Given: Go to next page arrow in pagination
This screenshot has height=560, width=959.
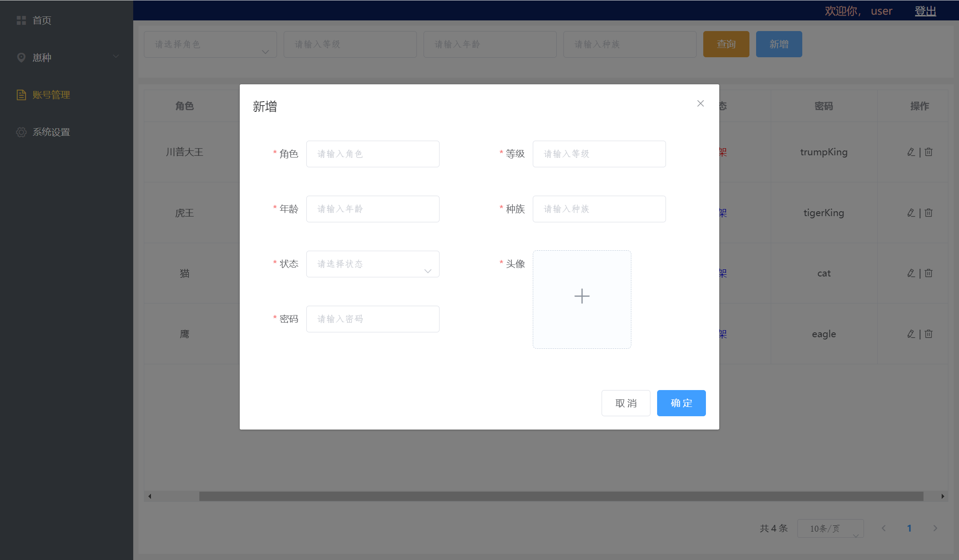Looking at the screenshot, I should click(935, 528).
